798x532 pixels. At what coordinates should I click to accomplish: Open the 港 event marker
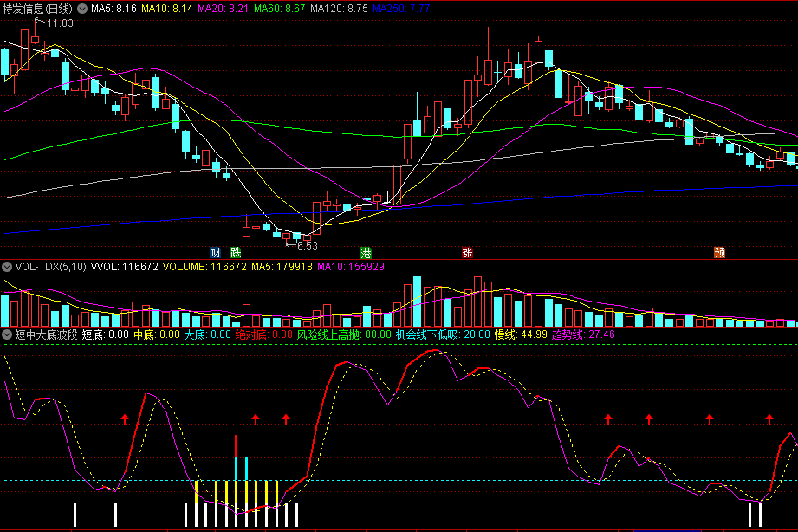366,252
